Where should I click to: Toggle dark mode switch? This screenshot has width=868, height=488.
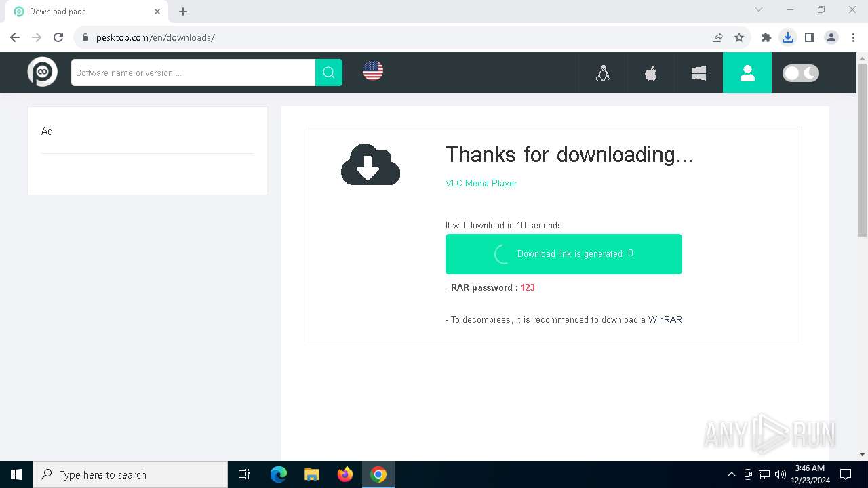pos(801,73)
